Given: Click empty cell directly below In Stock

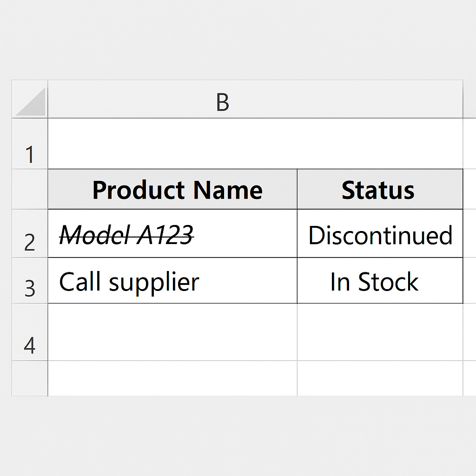Looking at the screenshot, I should 380,332.
